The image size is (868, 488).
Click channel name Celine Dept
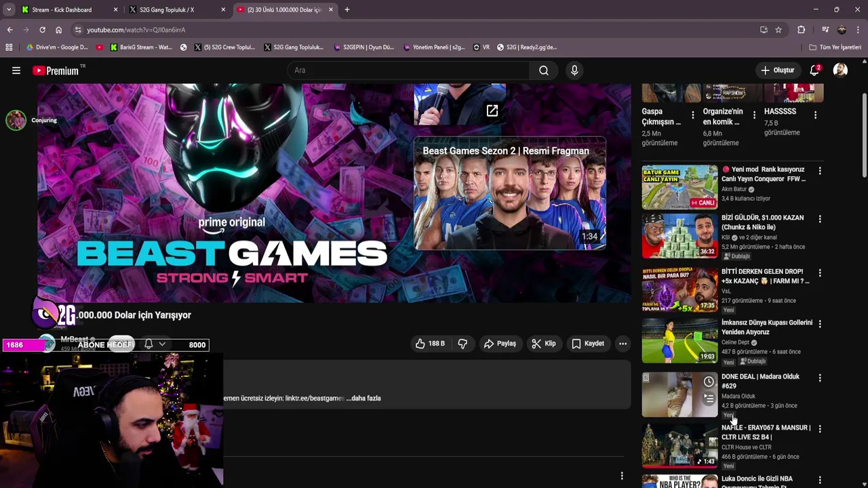coord(735,342)
